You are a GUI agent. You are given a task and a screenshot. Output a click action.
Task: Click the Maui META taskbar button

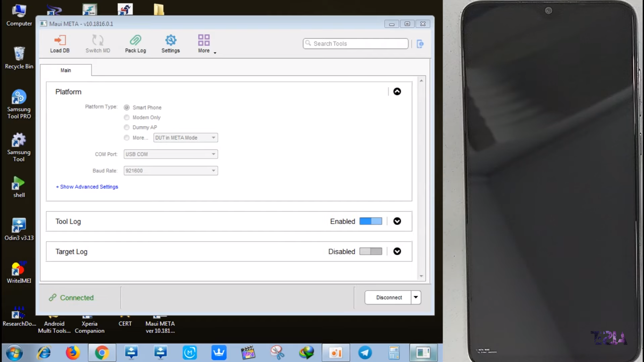pos(423,353)
